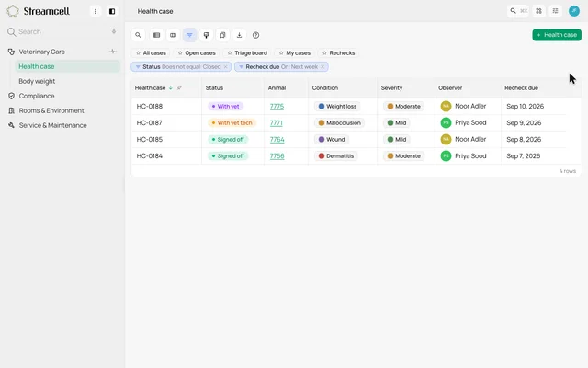Image resolution: width=588 pixels, height=368 pixels.
Task: Star the Triage board view
Action: 230,53
